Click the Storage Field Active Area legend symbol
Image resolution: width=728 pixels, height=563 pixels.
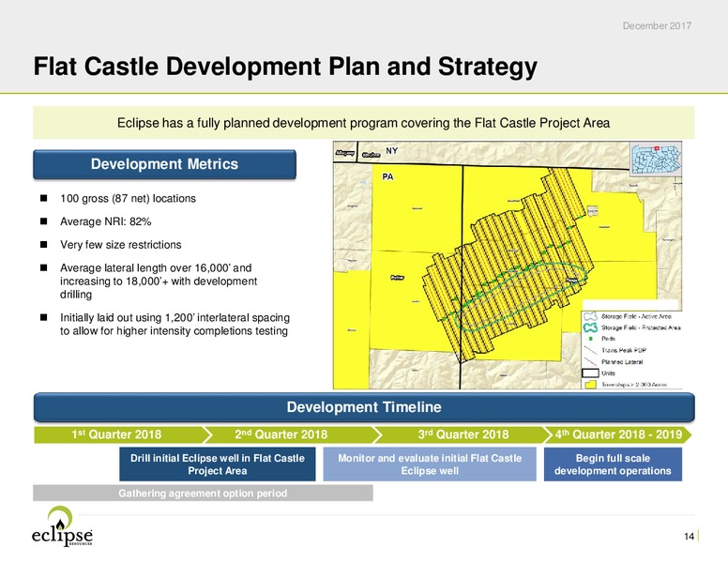590,316
